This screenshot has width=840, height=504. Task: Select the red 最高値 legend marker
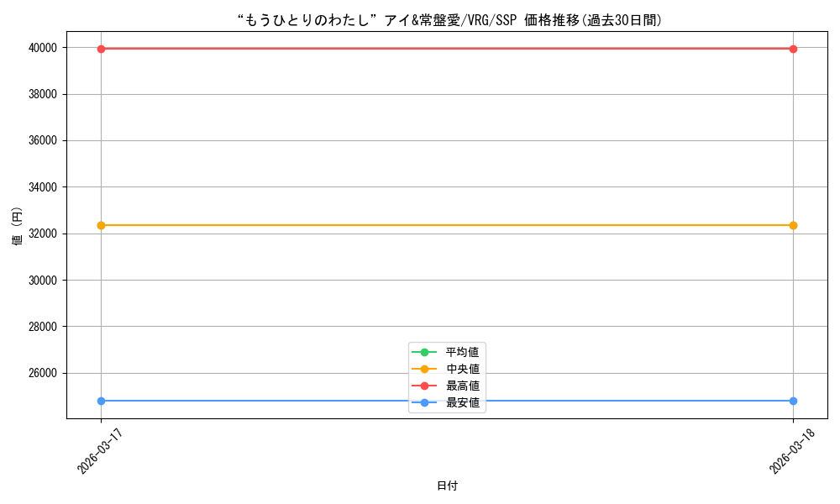click(x=424, y=386)
